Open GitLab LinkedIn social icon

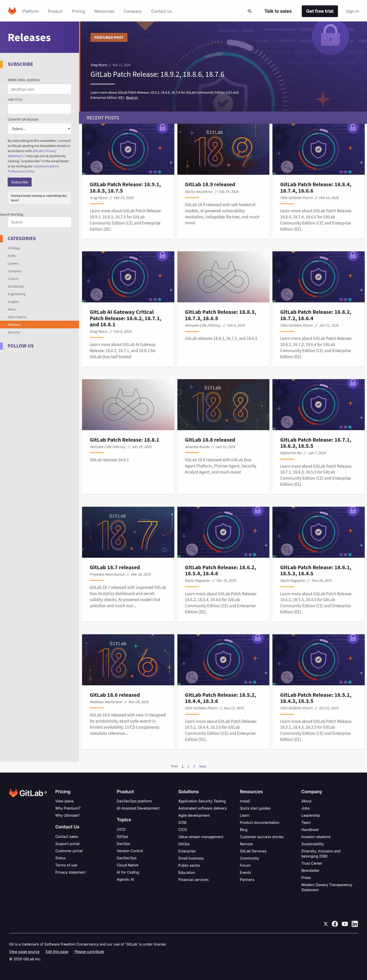pos(355,924)
